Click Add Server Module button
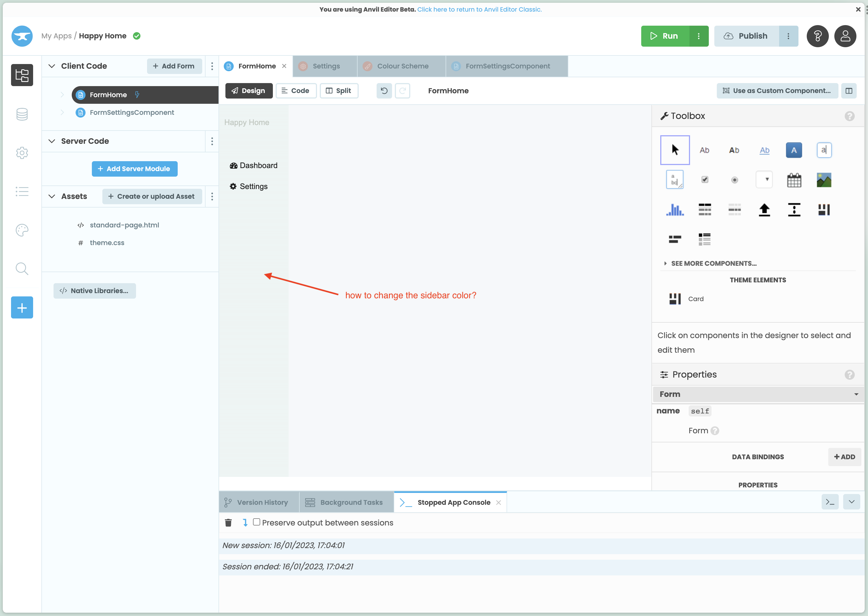The width and height of the screenshot is (868, 616). 134,169
